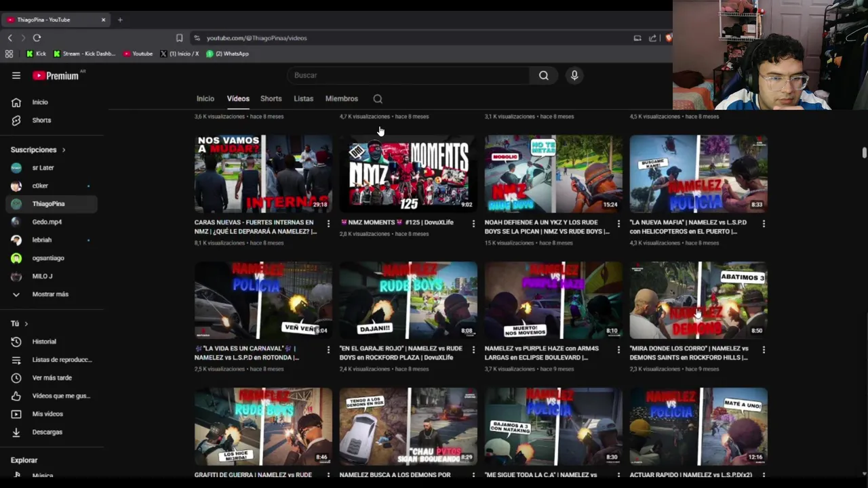Open video title EN EL GARAJE ROJO

pyautogui.click(x=401, y=353)
